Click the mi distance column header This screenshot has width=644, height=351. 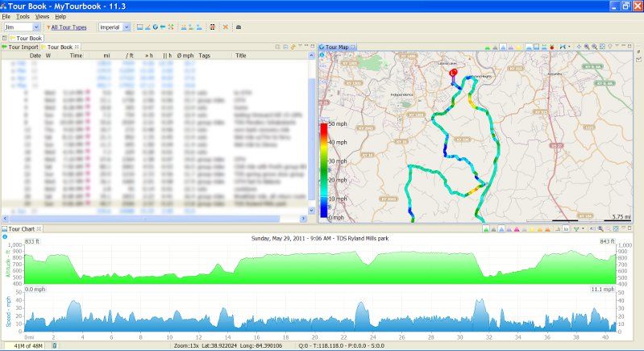click(x=106, y=56)
